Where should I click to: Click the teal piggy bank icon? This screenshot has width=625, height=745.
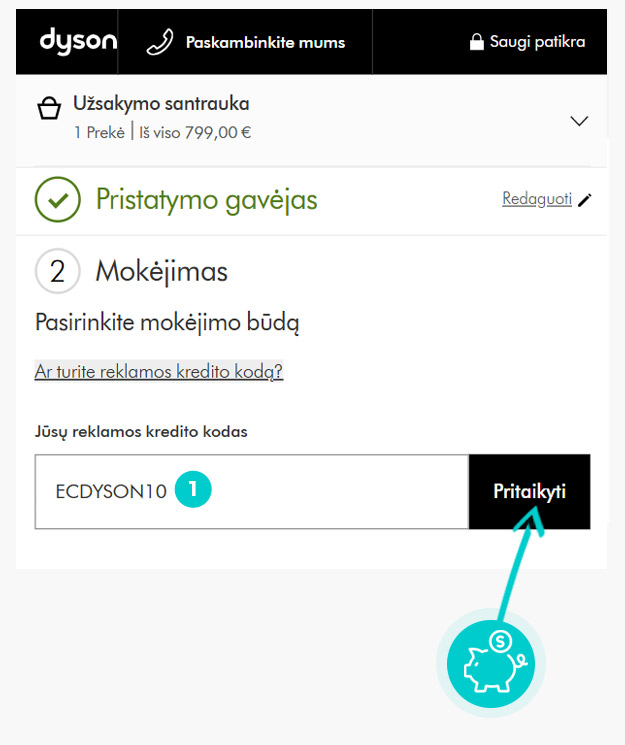tap(491, 664)
